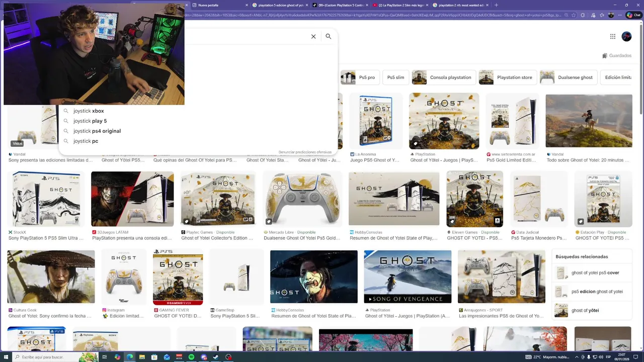Open the La Anonima PS5 game box image
This screenshot has height=362, width=644.
[x=376, y=121]
